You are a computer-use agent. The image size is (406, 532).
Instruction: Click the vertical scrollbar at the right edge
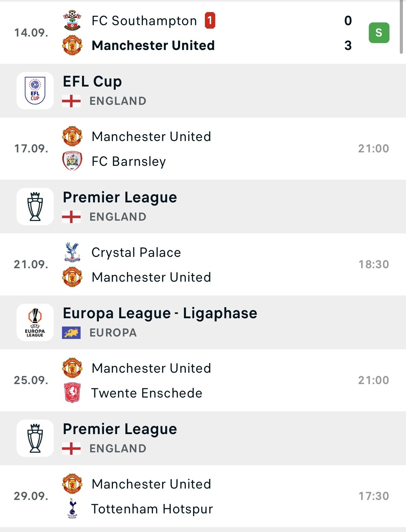[401, 27]
